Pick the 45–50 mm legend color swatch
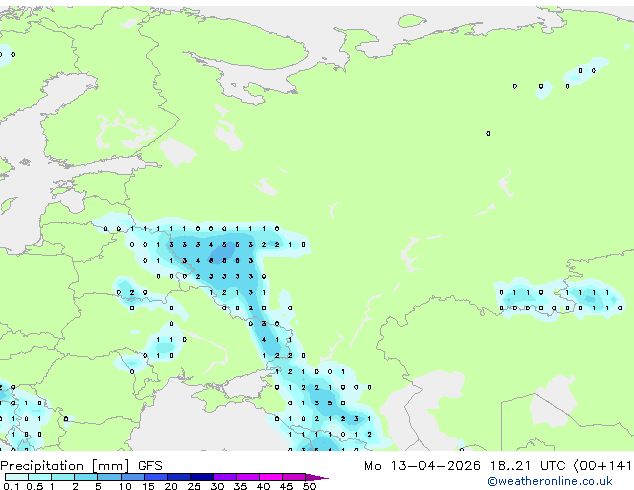Image resolution: width=634 pixels, height=490 pixels. coord(294,477)
